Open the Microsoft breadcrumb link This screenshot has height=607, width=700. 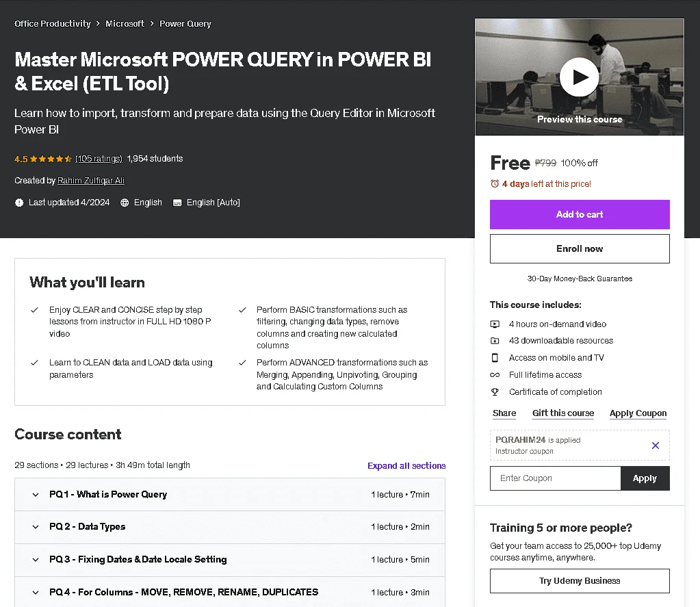125,24
